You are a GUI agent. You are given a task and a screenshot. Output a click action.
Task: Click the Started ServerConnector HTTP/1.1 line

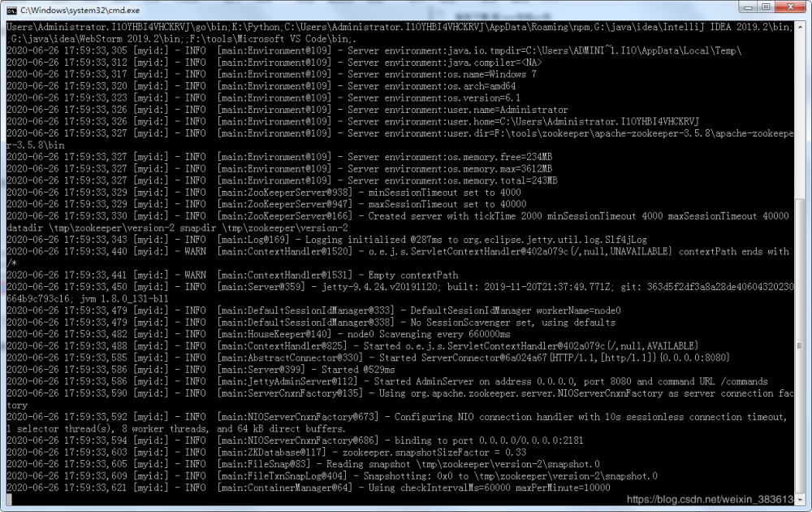click(x=368, y=358)
